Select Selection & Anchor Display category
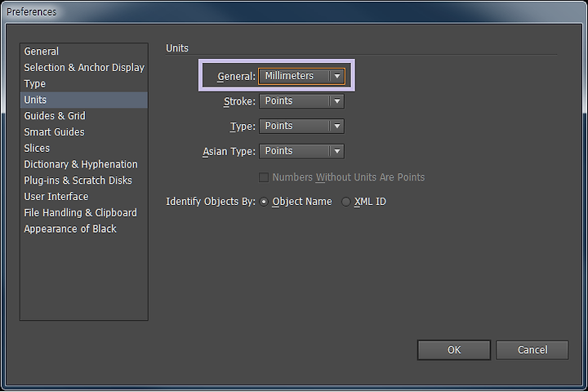The image size is (588, 392). click(x=84, y=68)
